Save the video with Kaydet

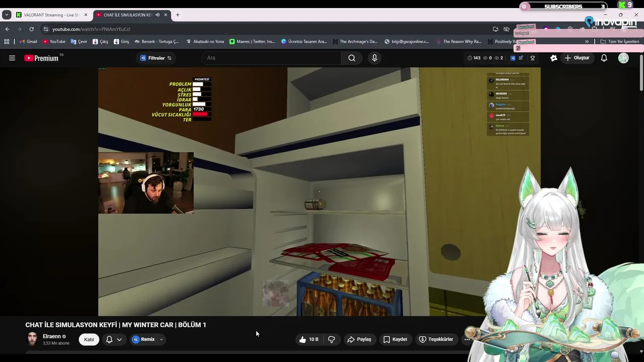click(395, 339)
